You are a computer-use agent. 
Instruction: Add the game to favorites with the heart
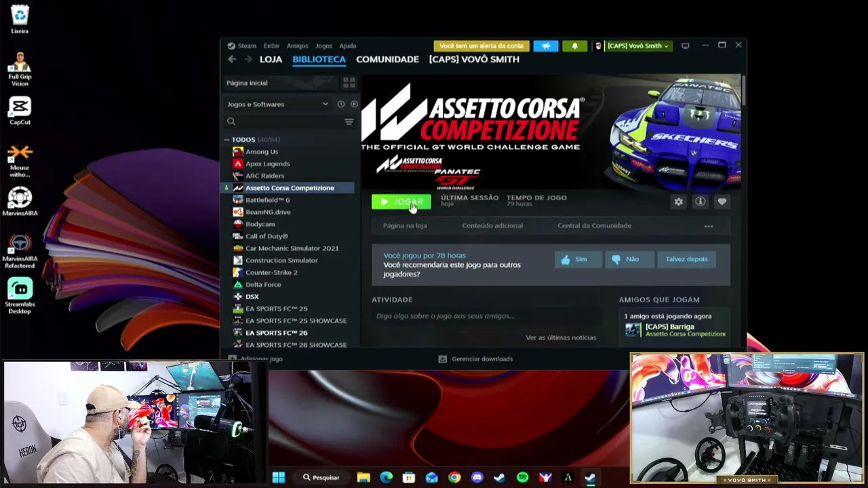click(722, 202)
